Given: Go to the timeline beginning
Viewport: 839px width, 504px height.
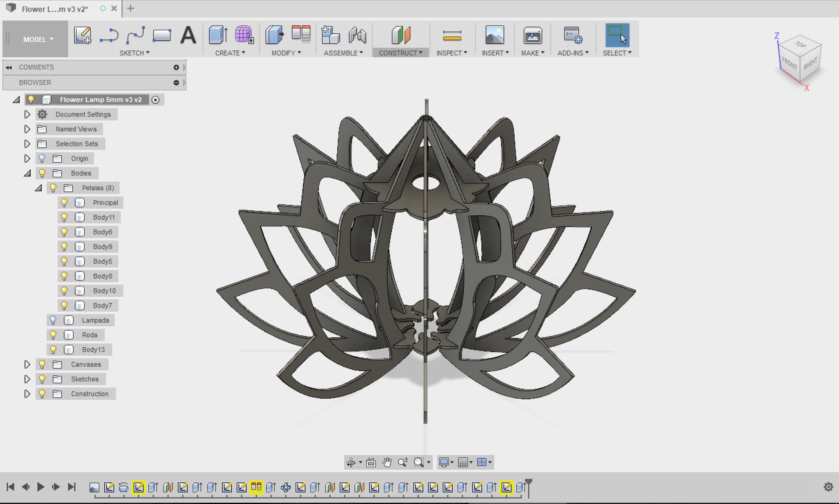Looking at the screenshot, I should pyautogui.click(x=10, y=487).
